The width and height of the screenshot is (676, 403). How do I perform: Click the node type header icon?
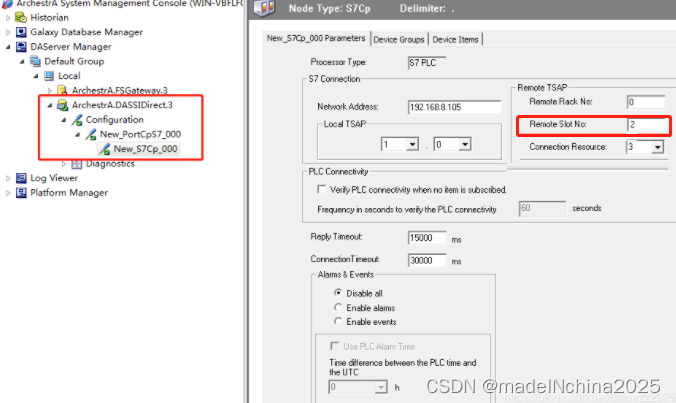coord(264,8)
